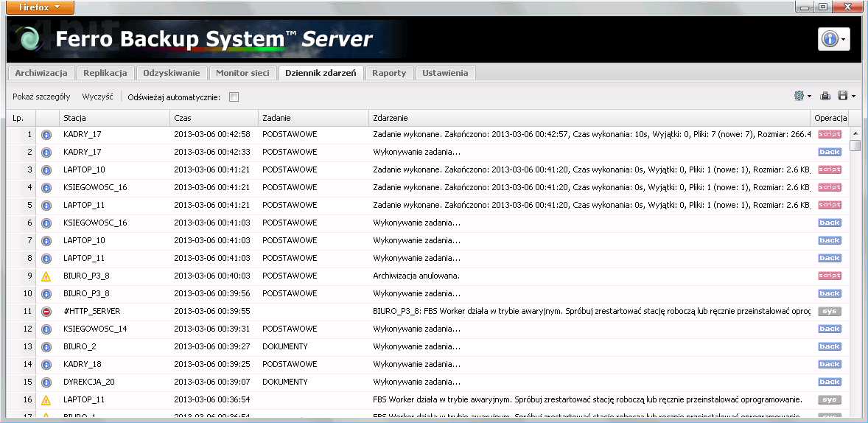Viewport: 868px width, 423px height.
Task: Click info icon on row 1
Action: click(x=46, y=135)
